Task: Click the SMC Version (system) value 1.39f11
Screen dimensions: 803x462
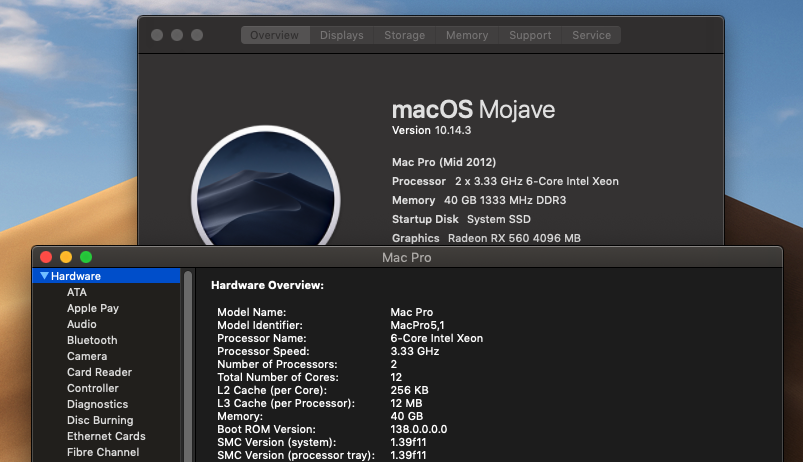Action: click(408, 442)
